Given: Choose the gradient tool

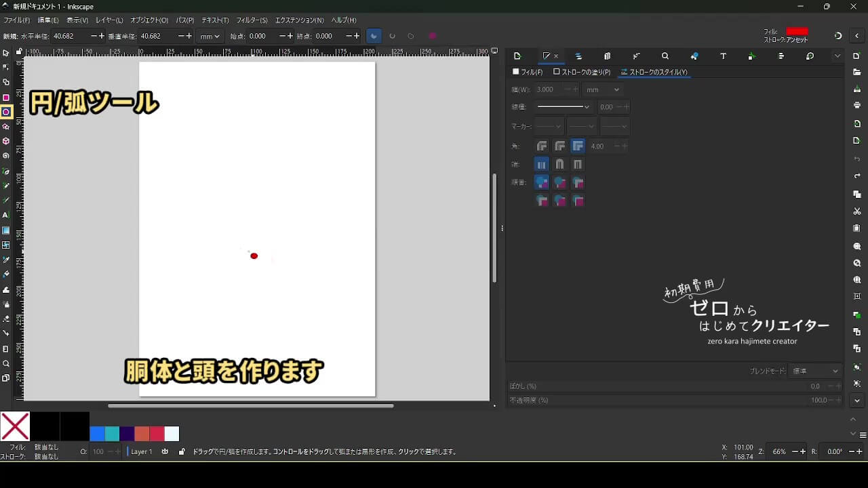Looking at the screenshot, I should click(6, 230).
